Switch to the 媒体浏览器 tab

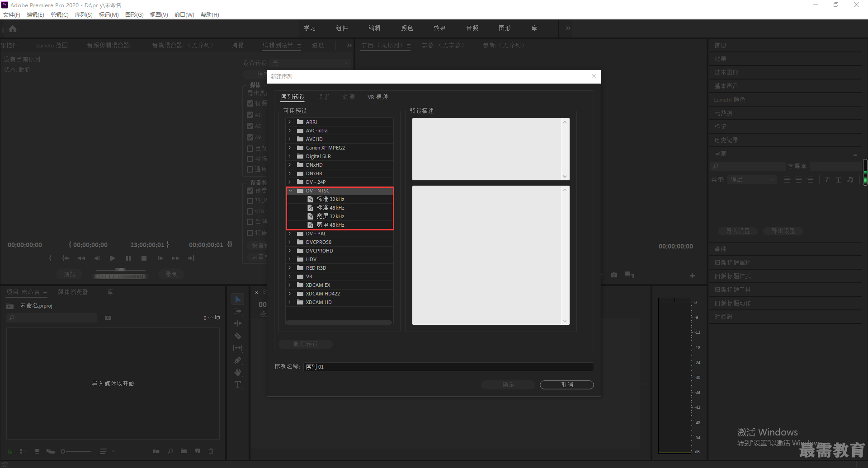[x=73, y=292]
